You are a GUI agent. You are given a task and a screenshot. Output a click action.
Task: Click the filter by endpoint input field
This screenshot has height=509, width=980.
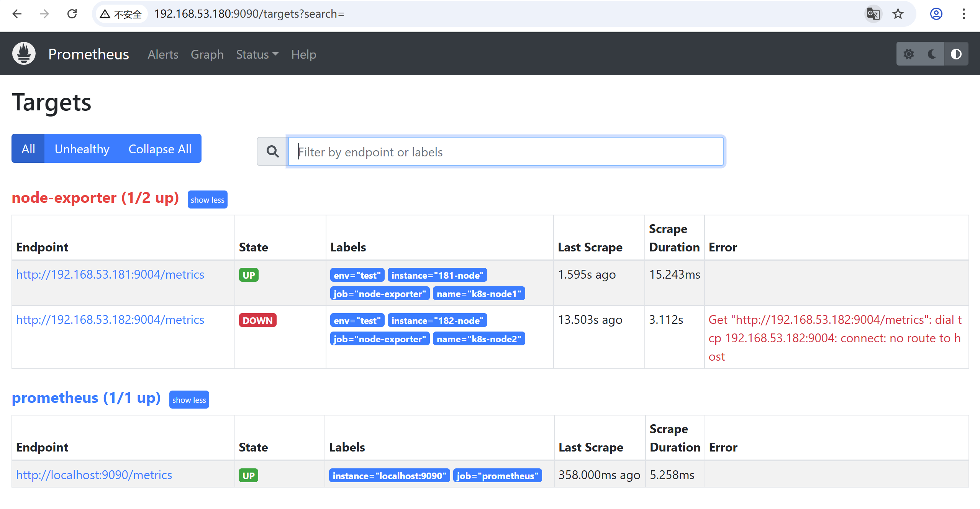(498, 151)
